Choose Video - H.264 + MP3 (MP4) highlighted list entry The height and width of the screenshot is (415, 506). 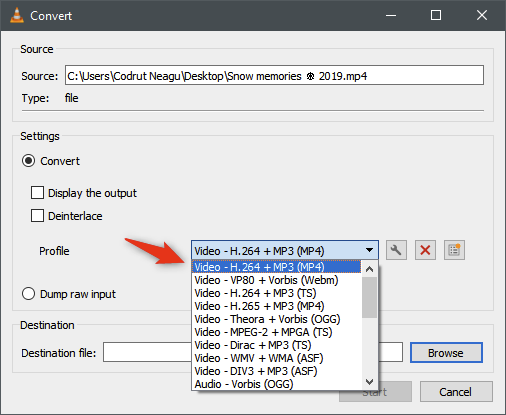pyautogui.click(x=276, y=267)
